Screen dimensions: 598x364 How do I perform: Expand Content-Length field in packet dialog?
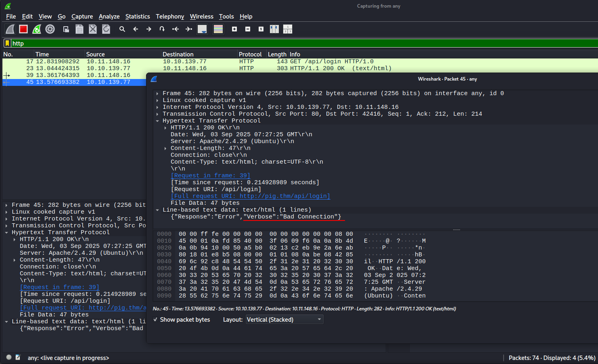(165, 148)
